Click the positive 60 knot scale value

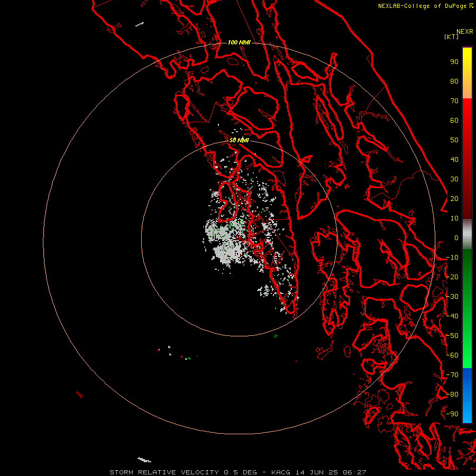(x=454, y=120)
